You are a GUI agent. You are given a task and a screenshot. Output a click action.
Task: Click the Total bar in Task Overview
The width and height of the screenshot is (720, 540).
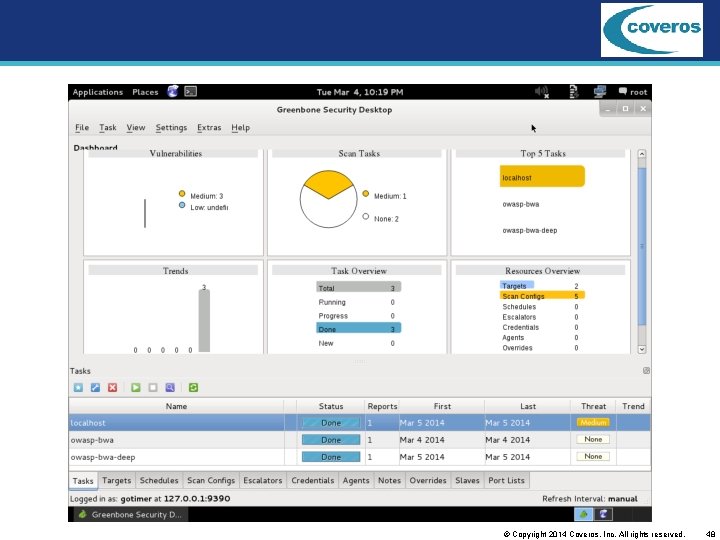click(x=359, y=287)
